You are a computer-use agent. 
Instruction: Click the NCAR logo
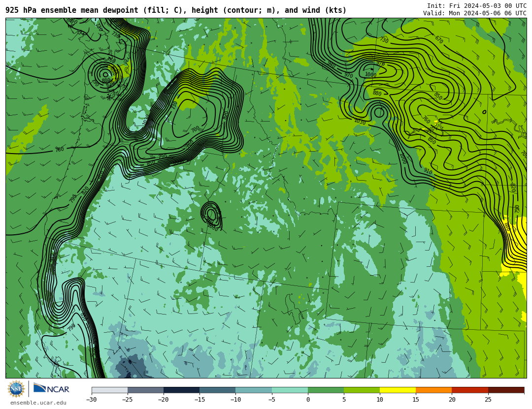[x=52, y=389]
